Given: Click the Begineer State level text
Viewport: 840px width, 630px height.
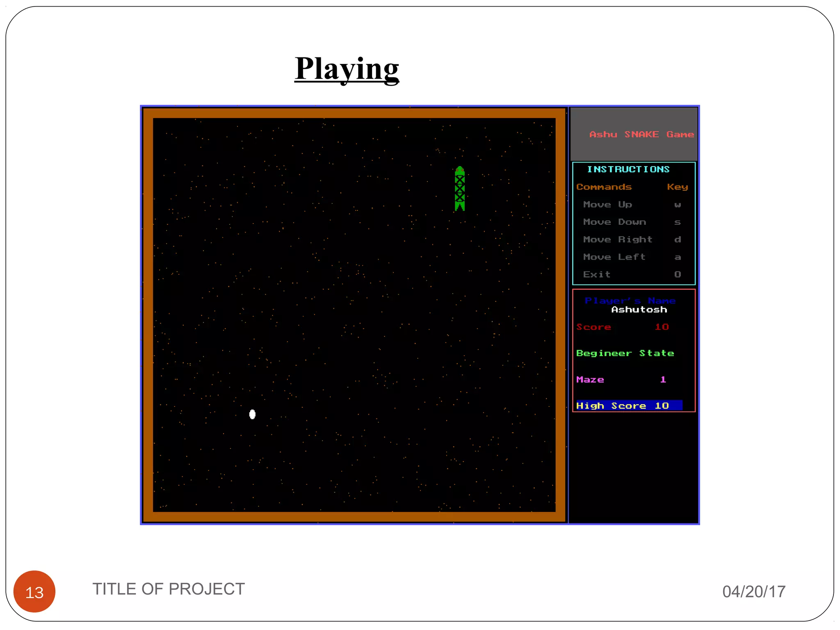Looking at the screenshot, I should point(625,353).
